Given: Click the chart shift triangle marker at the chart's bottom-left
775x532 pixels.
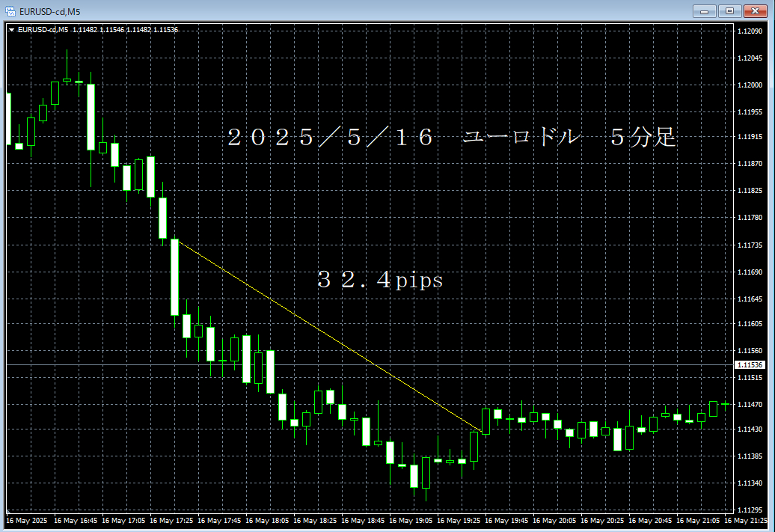Looking at the screenshot, I should [8, 510].
